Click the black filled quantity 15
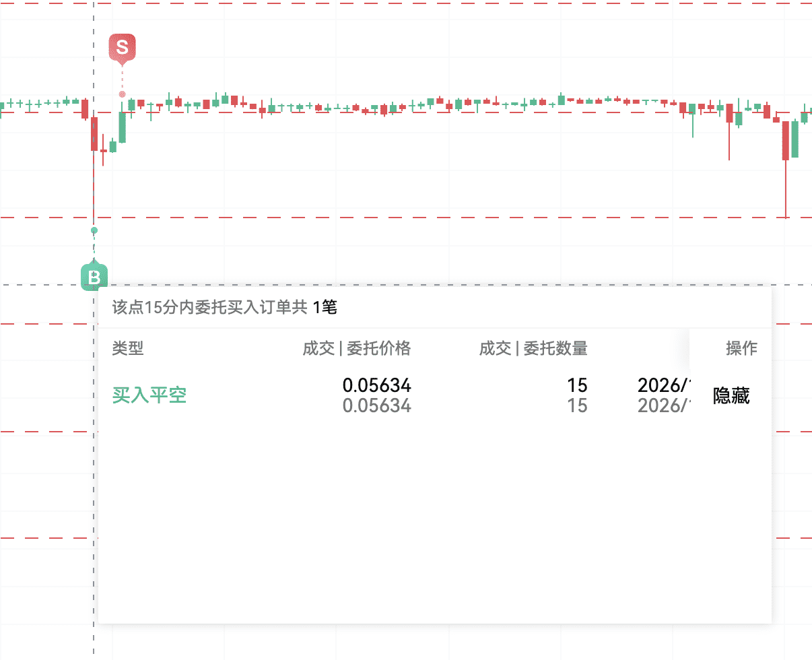 click(577, 385)
